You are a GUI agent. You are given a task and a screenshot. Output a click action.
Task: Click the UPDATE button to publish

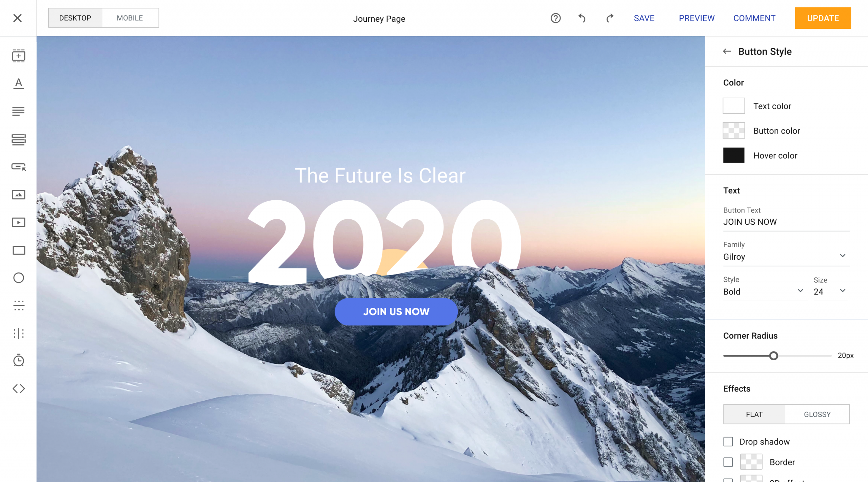pos(822,18)
